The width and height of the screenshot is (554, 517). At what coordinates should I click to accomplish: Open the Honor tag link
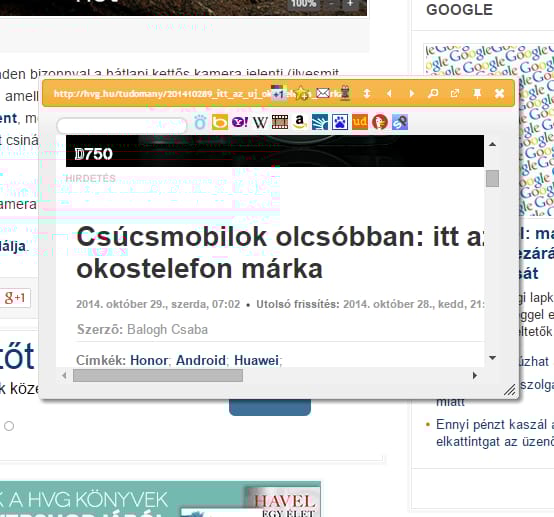click(149, 360)
